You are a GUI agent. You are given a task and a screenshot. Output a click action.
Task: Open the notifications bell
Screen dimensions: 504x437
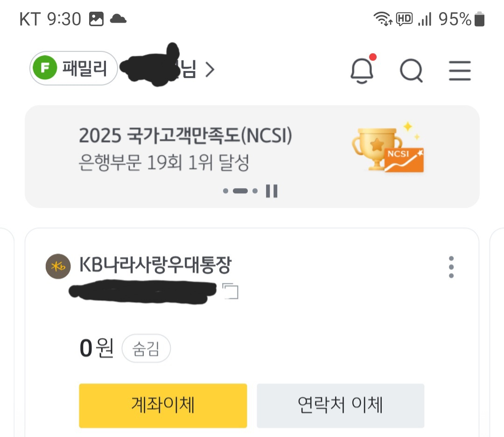pyautogui.click(x=362, y=71)
